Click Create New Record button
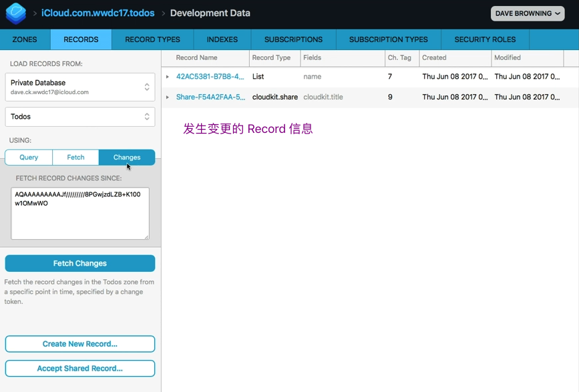 tap(80, 344)
